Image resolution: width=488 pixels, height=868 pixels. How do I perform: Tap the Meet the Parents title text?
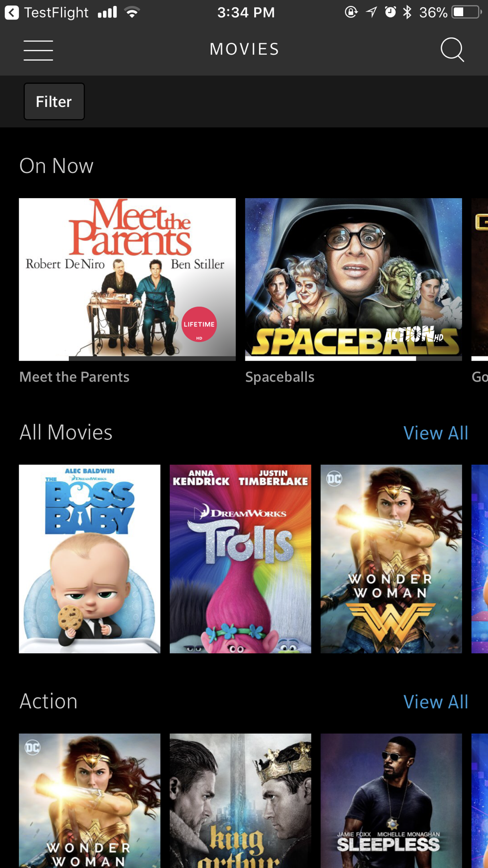(x=74, y=377)
